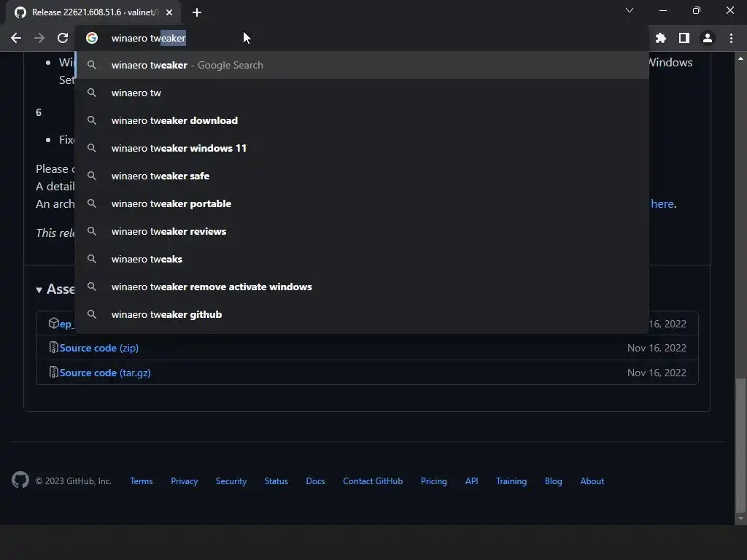Open the Chrome three-dot menu
747x560 pixels.
click(731, 38)
